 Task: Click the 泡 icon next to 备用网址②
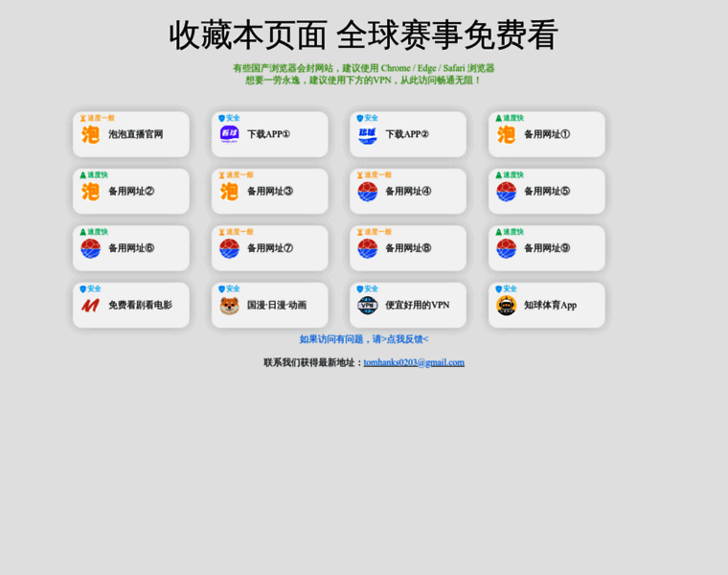91,192
